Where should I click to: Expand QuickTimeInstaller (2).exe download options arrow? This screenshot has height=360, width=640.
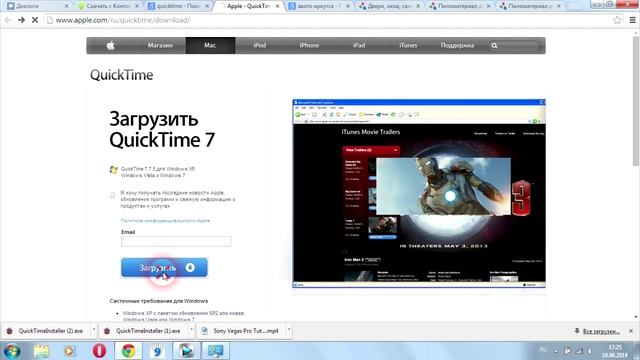(94, 330)
